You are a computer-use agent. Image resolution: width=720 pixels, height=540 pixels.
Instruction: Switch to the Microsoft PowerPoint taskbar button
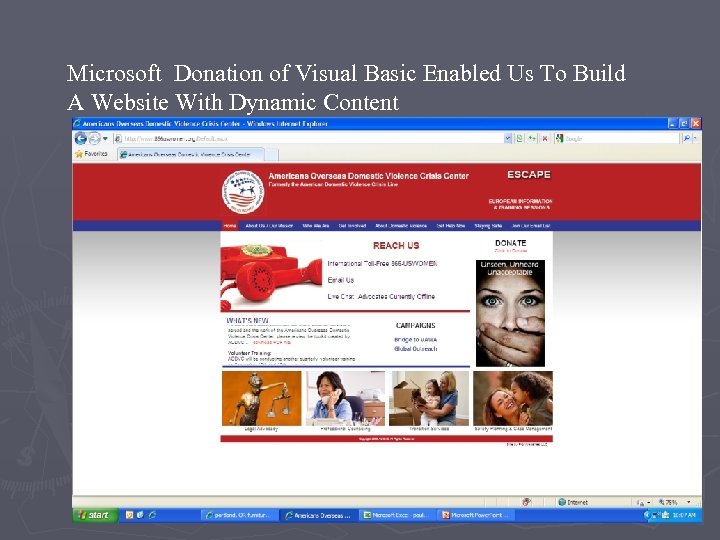[476, 515]
